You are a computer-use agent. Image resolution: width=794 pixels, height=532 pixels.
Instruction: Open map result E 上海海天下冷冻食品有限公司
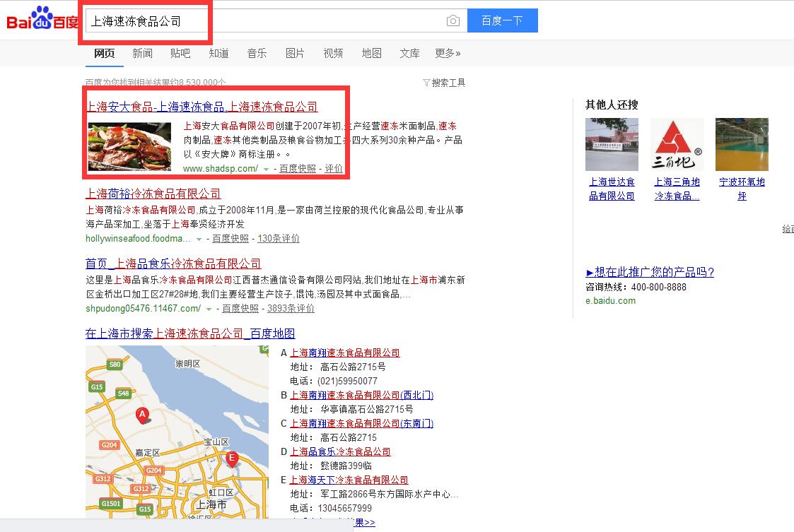349,480
